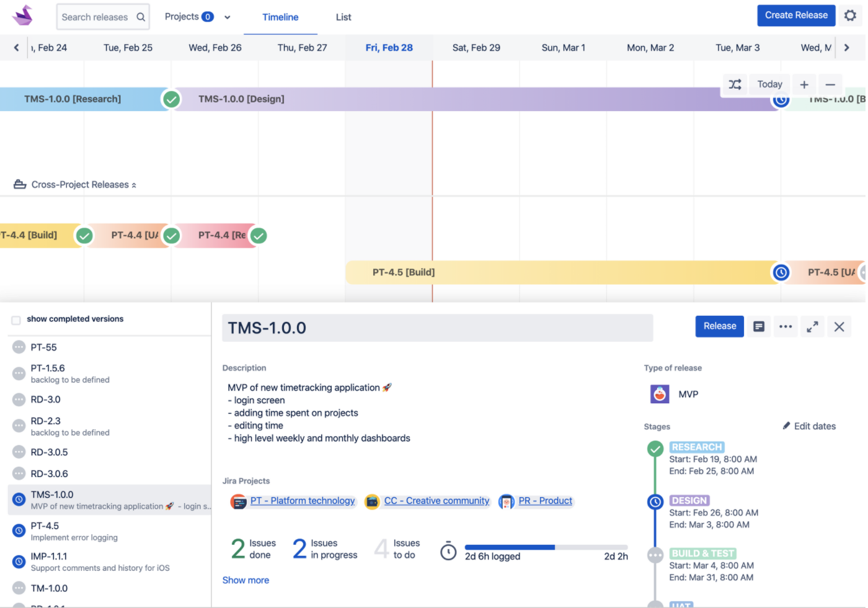868x608 pixels.
Task: Click the shuffle icon beside the Today button
Action: click(x=735, y=84)
